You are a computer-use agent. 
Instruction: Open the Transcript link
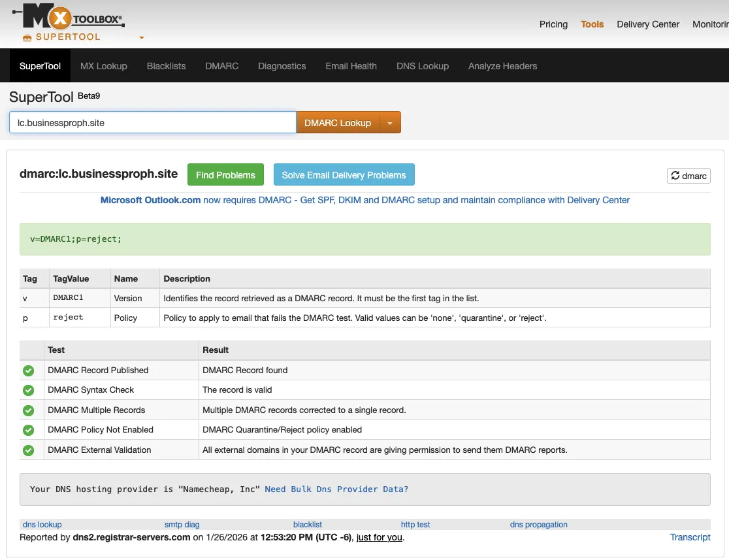tap(690, 537)
